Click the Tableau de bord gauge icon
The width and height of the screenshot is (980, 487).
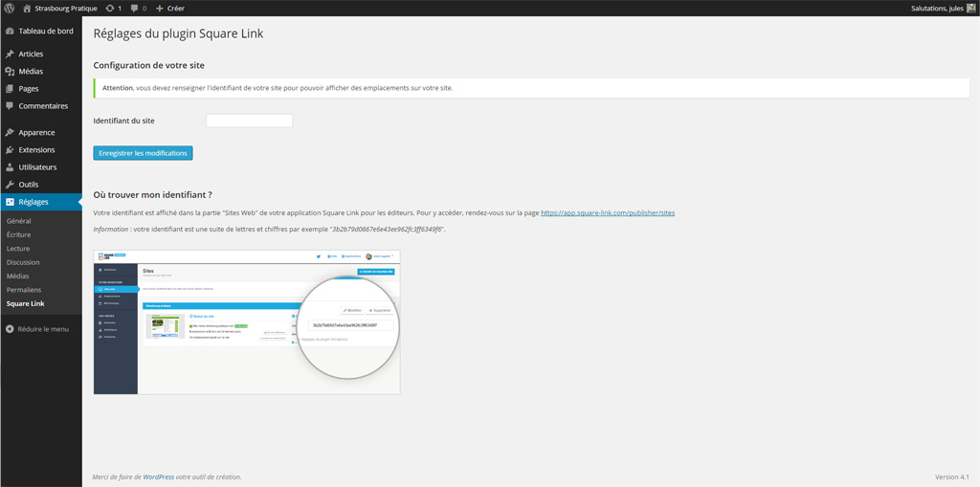tap(10, 32)
